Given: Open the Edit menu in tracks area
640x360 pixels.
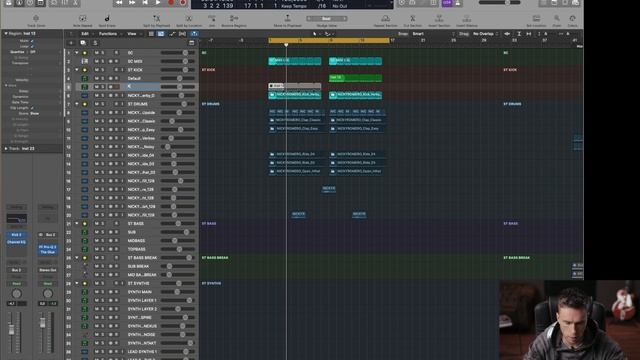Looking at the screenshot, I should coord(84,34).
